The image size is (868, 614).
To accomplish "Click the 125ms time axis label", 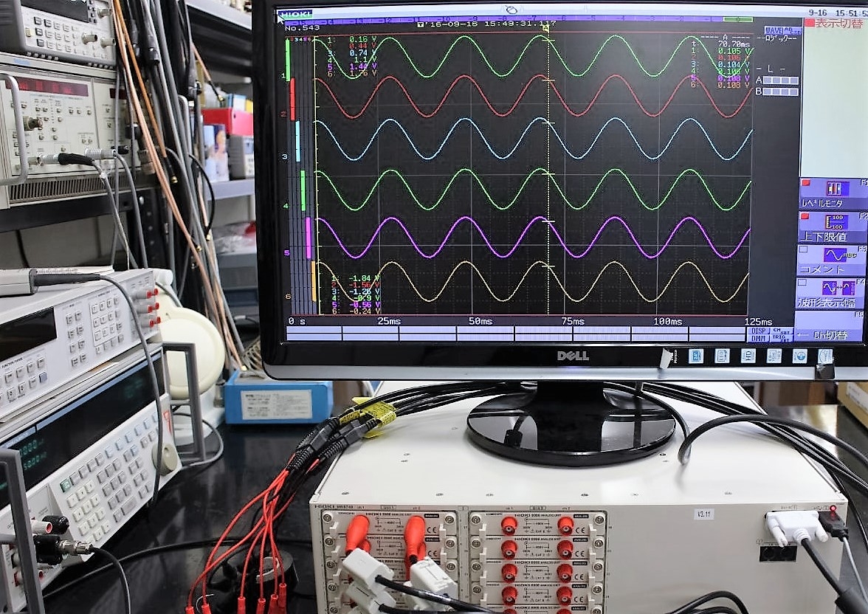I will point(759,322).
